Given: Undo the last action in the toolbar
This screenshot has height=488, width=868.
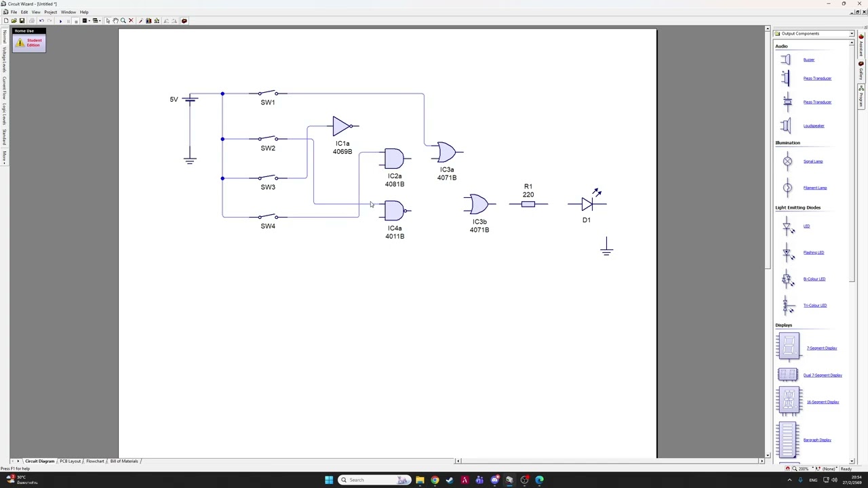Looking at the screenshot, I should tap(41, 20).
